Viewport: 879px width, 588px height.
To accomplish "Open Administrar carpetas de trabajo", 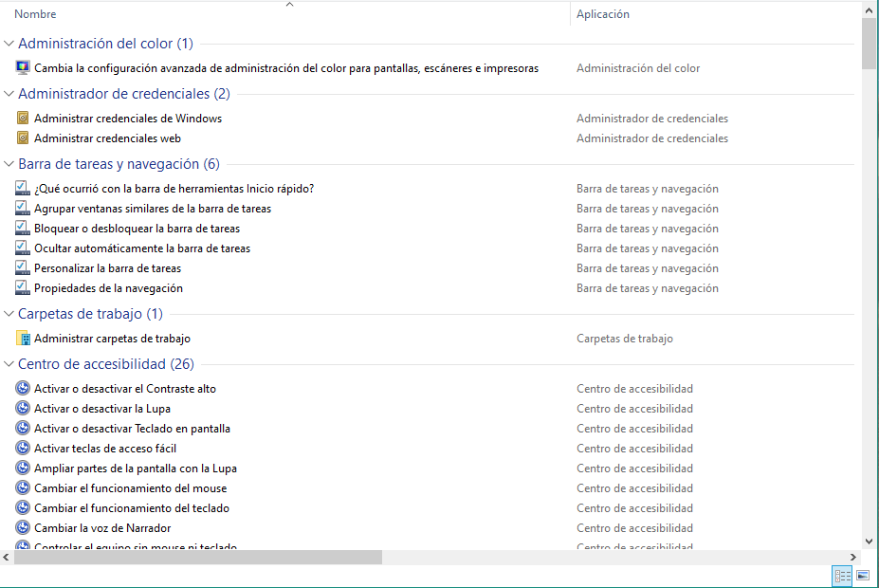I will click(113, 338).
